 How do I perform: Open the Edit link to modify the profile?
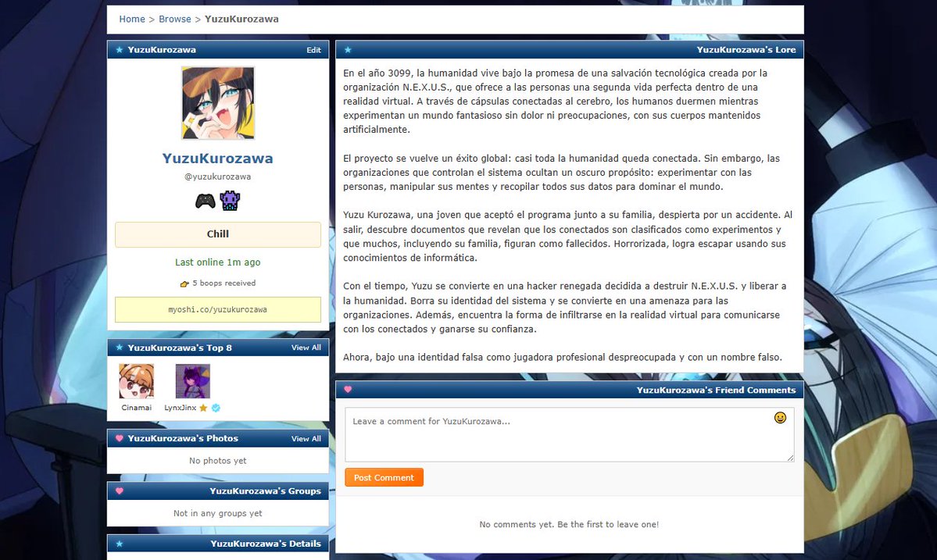313,49
